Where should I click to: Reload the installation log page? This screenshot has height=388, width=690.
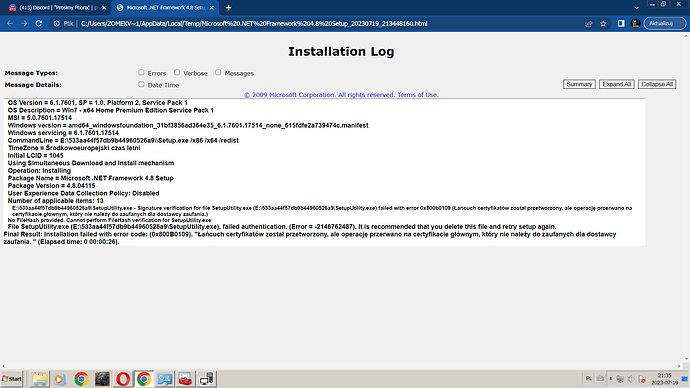click(39, 23)
